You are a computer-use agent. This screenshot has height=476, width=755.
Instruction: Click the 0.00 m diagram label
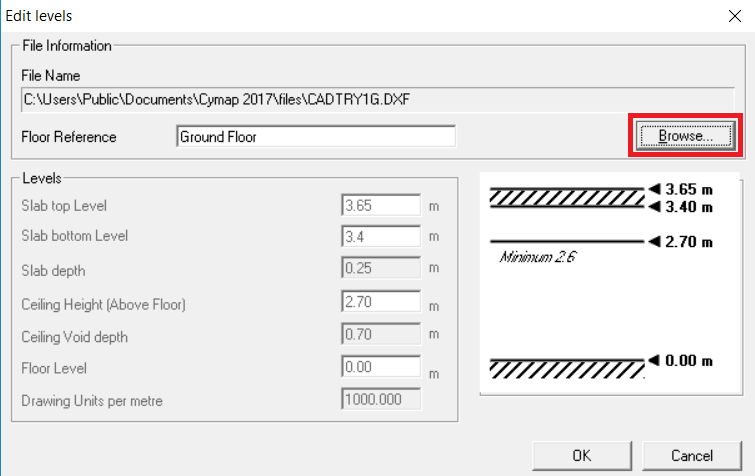pos(689,360)
